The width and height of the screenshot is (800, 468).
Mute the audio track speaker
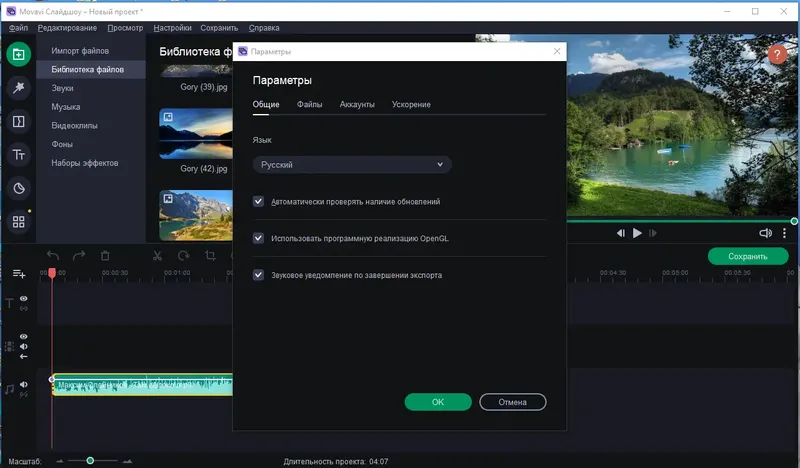[x=23, y=384]
